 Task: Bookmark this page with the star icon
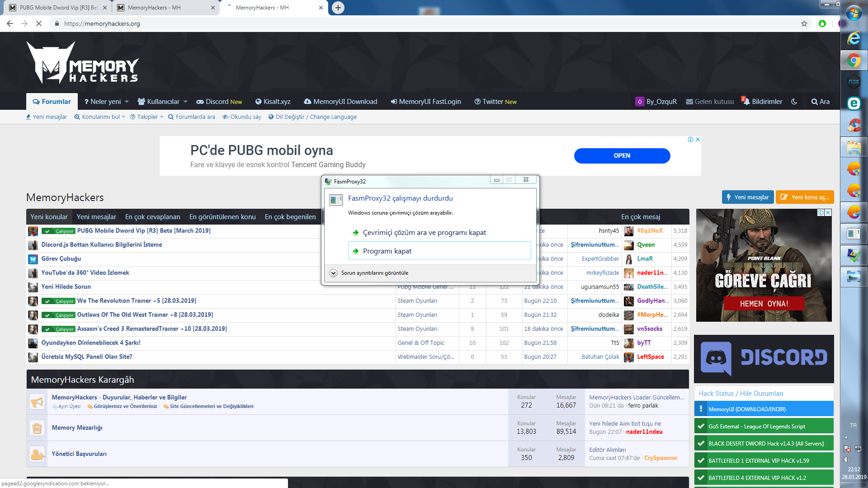(x=804, y=23)
